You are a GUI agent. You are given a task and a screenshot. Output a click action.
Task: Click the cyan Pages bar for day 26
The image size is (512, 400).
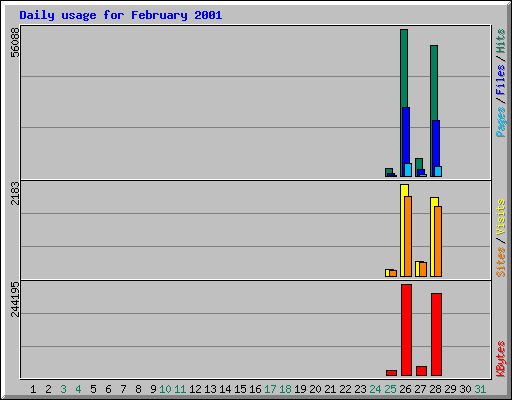[x=408, y=170]
